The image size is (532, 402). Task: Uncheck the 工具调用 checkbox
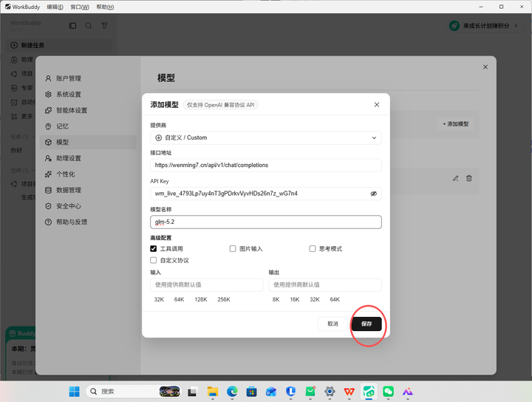tap(154, 248)
